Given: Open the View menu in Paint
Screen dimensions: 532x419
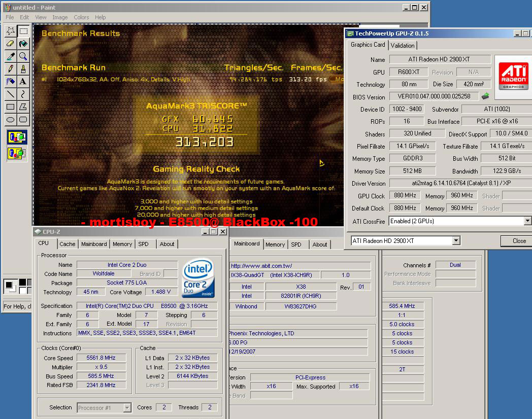Looking at the screenshot, I should 41,17.
